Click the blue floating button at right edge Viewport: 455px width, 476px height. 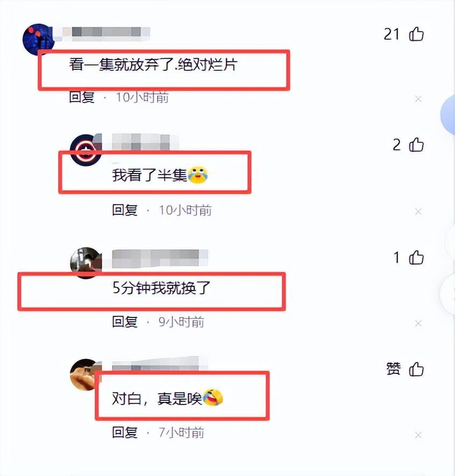pyautogui.click(x=448, y=114)
